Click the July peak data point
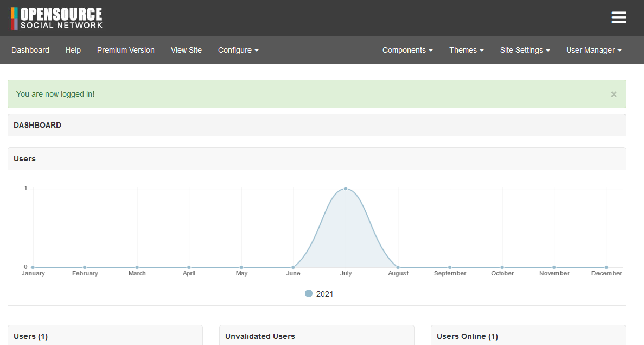 pos(346,189)
